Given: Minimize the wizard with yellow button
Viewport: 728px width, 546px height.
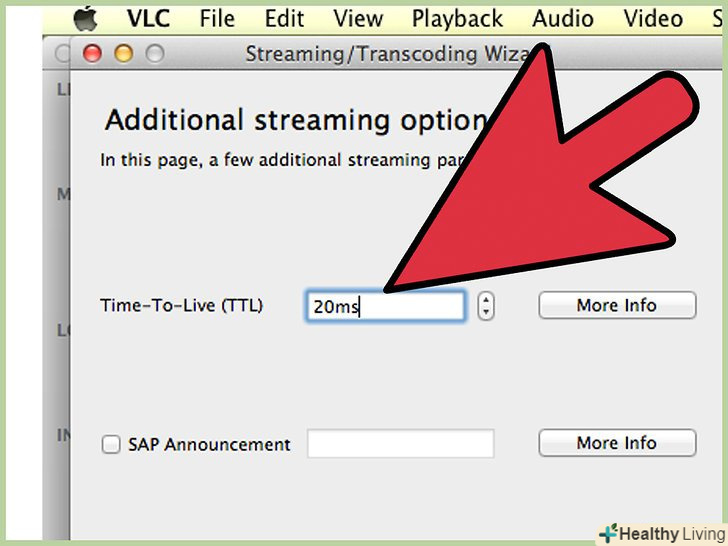Looking at the screenshot, I should point(124,53).
